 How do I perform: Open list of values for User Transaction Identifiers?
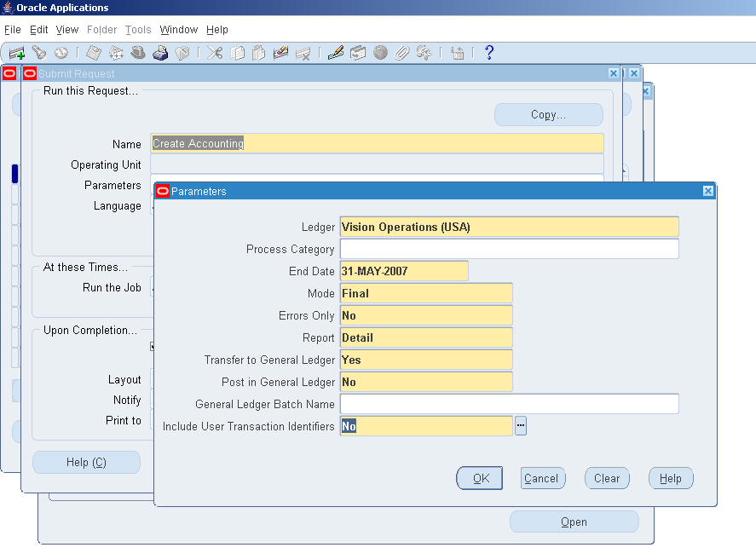[x=521, y=426]
